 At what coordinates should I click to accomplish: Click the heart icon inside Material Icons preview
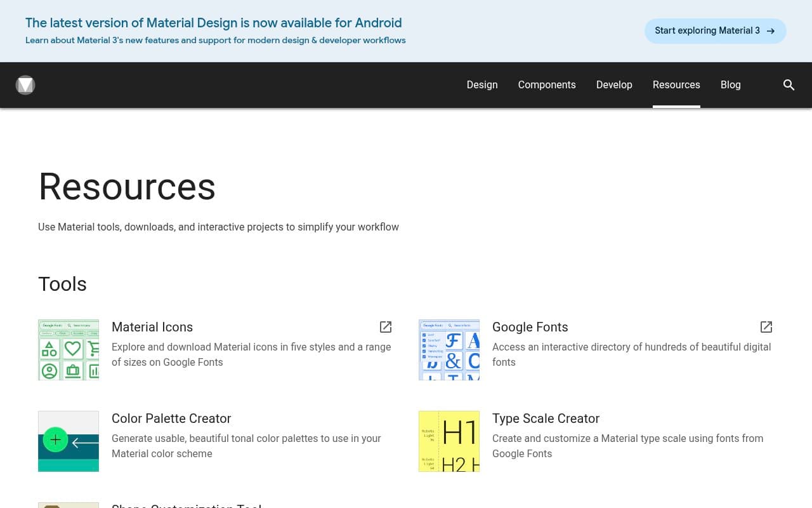pyautogui.click(x=73, y=348)
